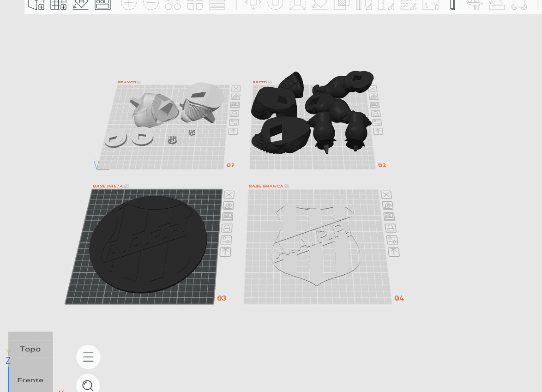
Task: Arrange objects on plate 02
Action: (x=374, y=105)
